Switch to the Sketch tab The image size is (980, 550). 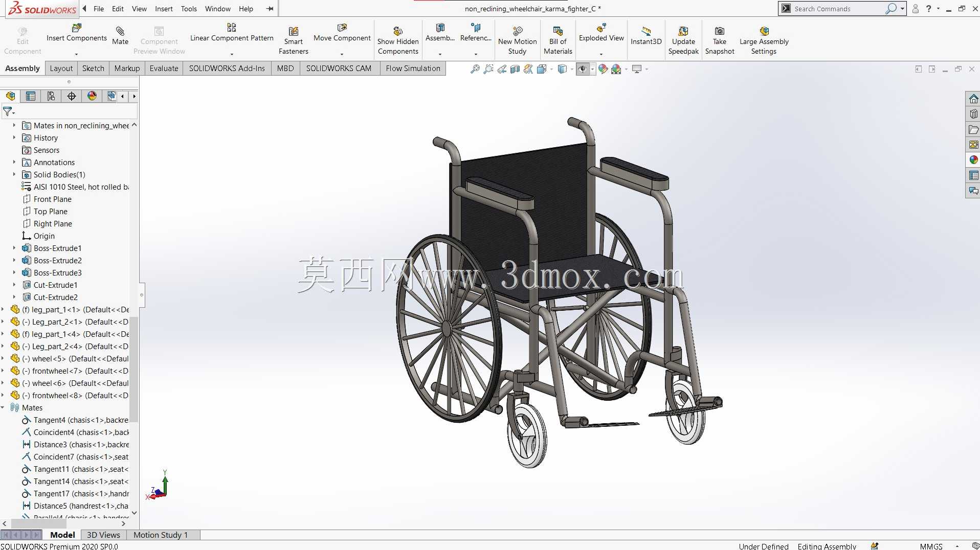tap(93, 68)
